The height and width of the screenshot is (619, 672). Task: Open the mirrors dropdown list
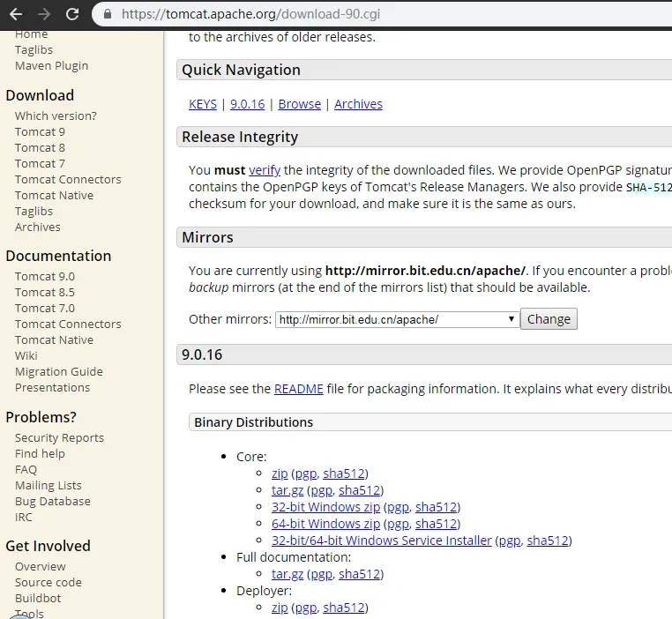(397, 319)
